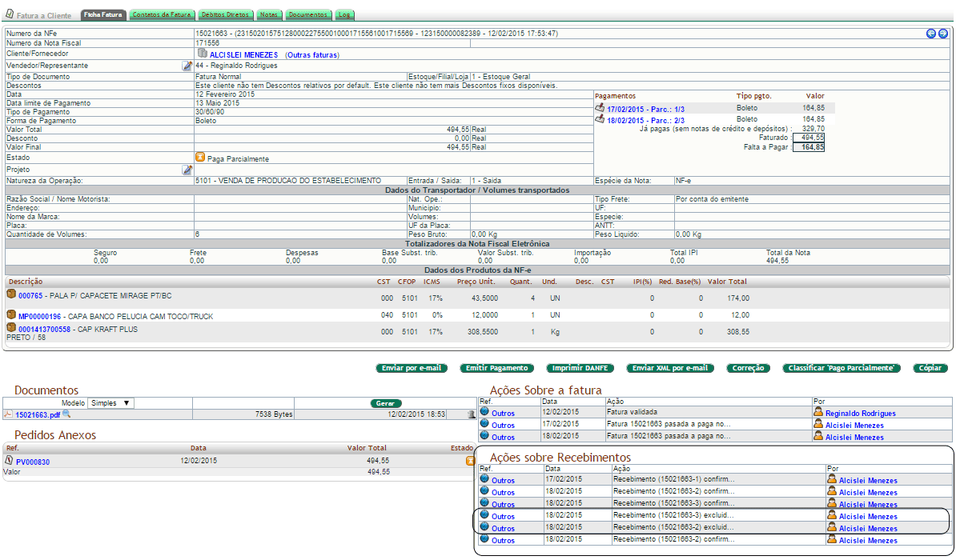This screenshot has width=956, height=560.
Task: Click the client icon beside ALCISLEI MENEZES
Action: click(x=202, y=54)
